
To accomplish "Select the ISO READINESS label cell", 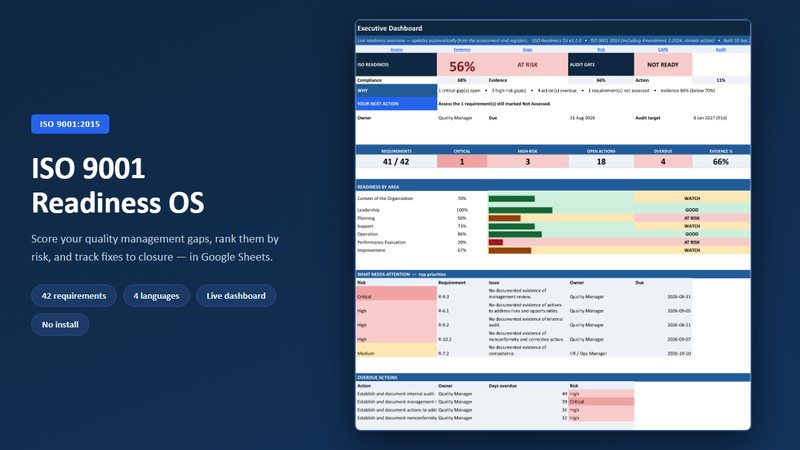I will tap(396, 65).
